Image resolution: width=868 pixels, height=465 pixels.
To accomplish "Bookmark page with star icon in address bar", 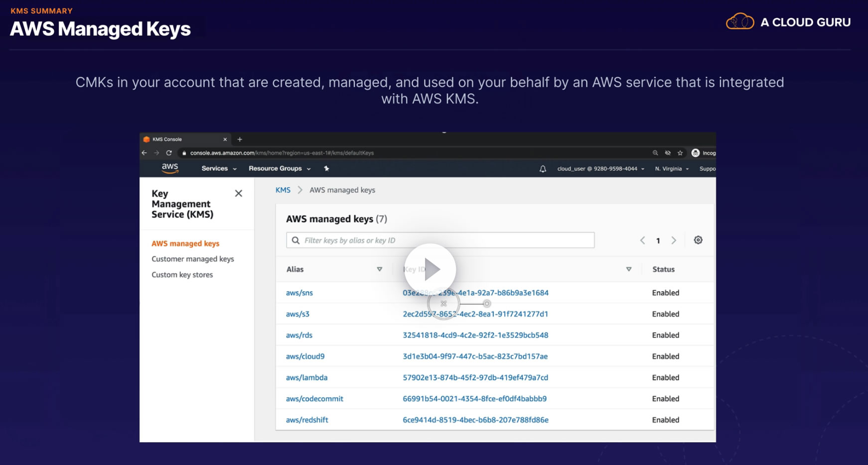I will tap(680, 153).
